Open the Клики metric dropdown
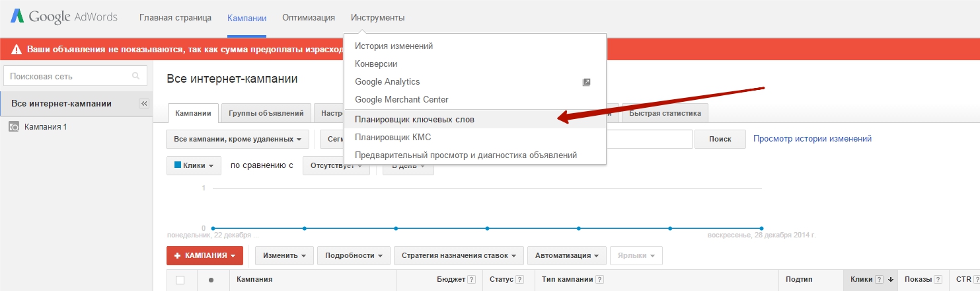 (194, 165)
